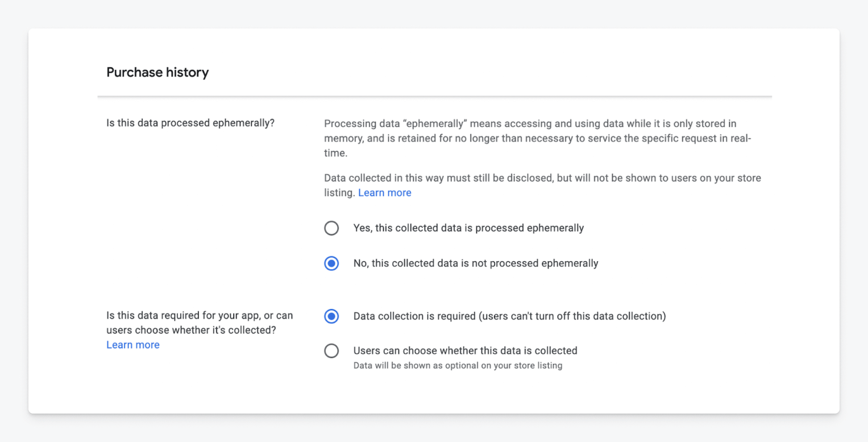868x442 pixels.
Task: Click 'Users can choose whether this data is collected' label
Action: (465, 351)
